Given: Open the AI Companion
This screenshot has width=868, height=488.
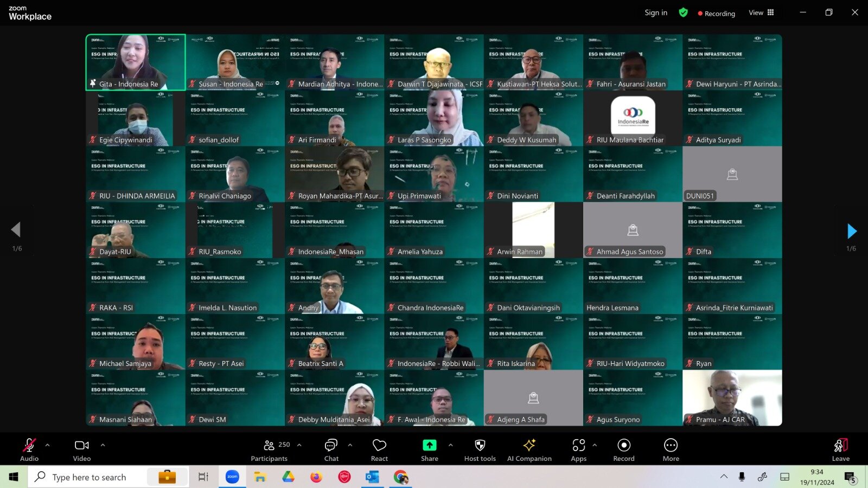Looking at the screenshot, I should (529, 450).
